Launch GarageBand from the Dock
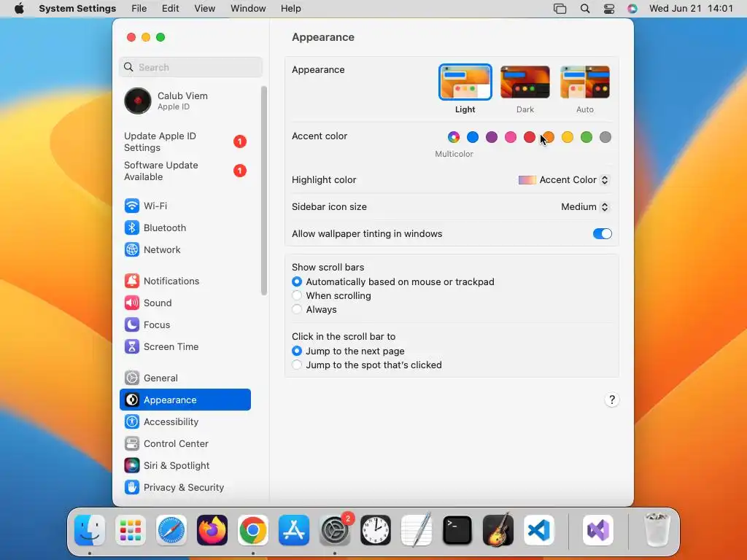This screenshot has width=747, height=560. point(498,530)
